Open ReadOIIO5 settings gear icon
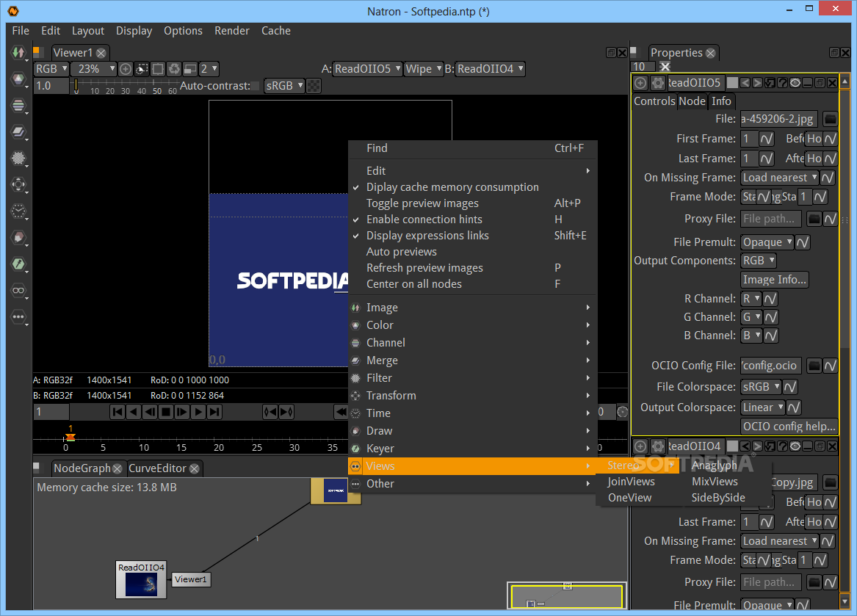The height and width of the screenshot is (616, 857). coord(657,83)
